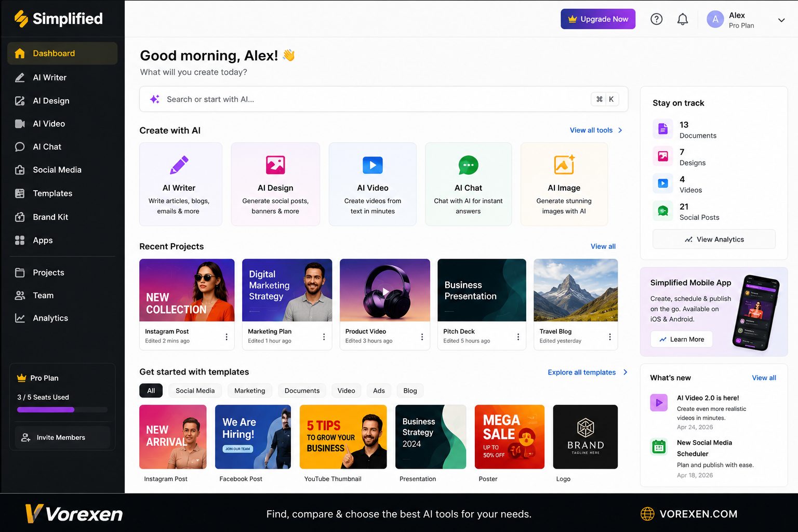The width and height of the screenshot is (798, 532).
Task: Open Social Media in sidebar
Action: coord(62,170)
